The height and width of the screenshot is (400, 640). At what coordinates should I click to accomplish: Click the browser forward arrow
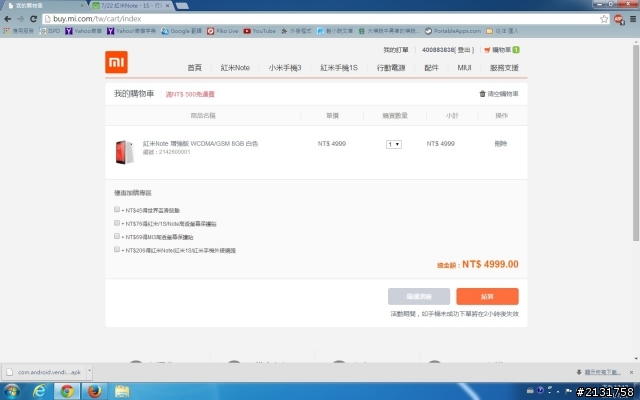(x=20, y=19)
